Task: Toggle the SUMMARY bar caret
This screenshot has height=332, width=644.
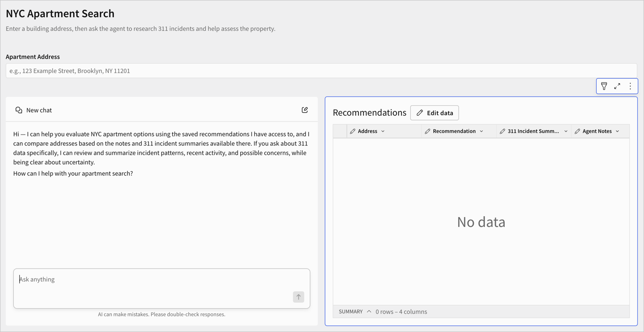Action: tap(369, 311)
